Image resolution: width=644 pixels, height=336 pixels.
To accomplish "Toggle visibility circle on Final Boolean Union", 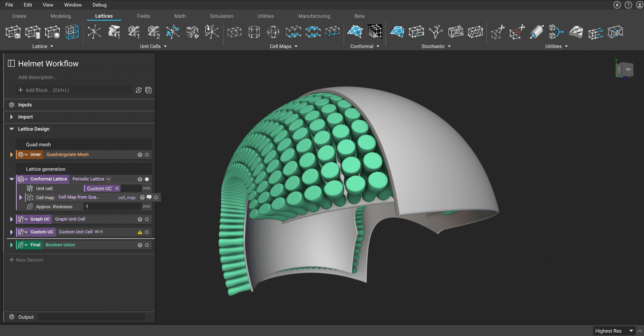I will pos(147,245).
